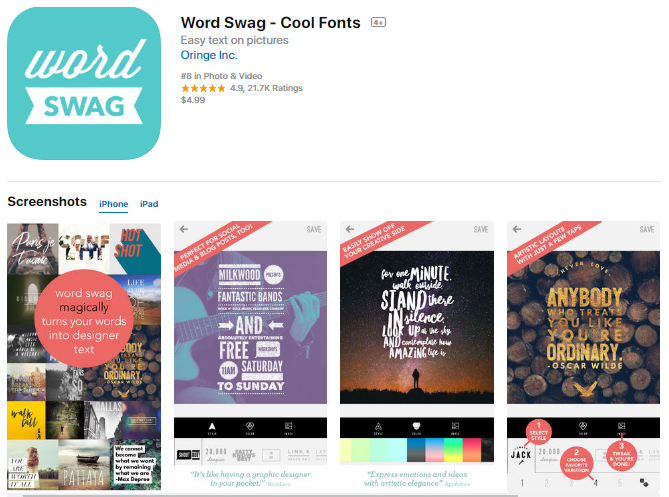669x497 pixels.
Task: Switch to the iPhone screenshots tab
Action: pyautogui.click(x=113, y=204)
